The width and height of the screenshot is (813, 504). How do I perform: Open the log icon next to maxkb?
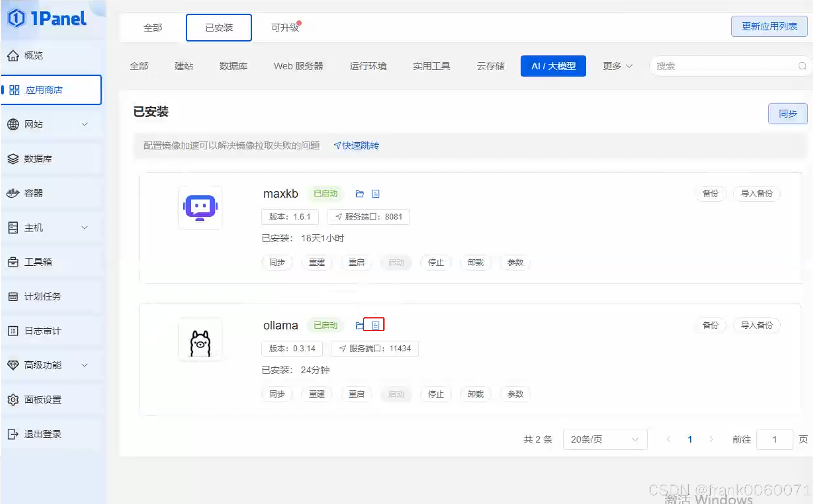pos(375,194)
